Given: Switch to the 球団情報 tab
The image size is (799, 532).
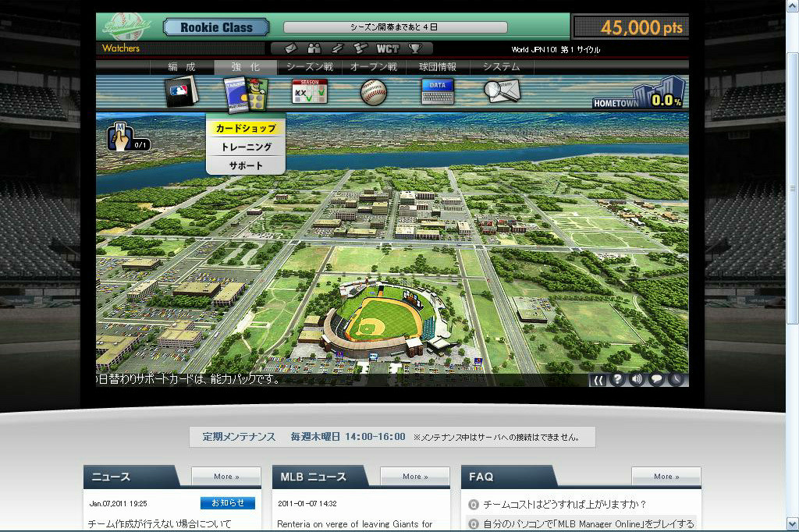Looking at the screenshot, I should click(x=438, y=67).
